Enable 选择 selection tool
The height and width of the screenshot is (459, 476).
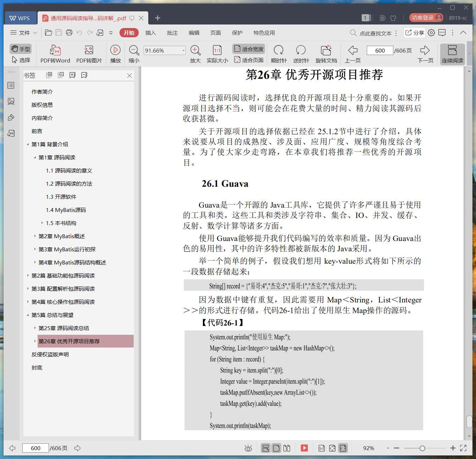pyautogui.click(x=21, y=60)
